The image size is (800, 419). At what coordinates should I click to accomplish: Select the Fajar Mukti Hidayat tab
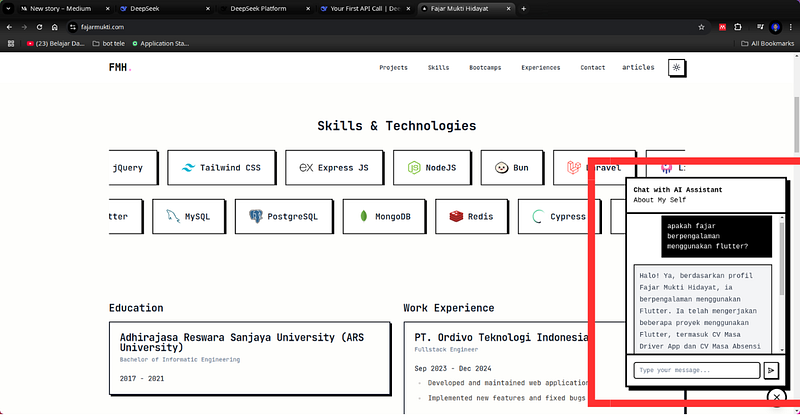click(x=459, y=9)
